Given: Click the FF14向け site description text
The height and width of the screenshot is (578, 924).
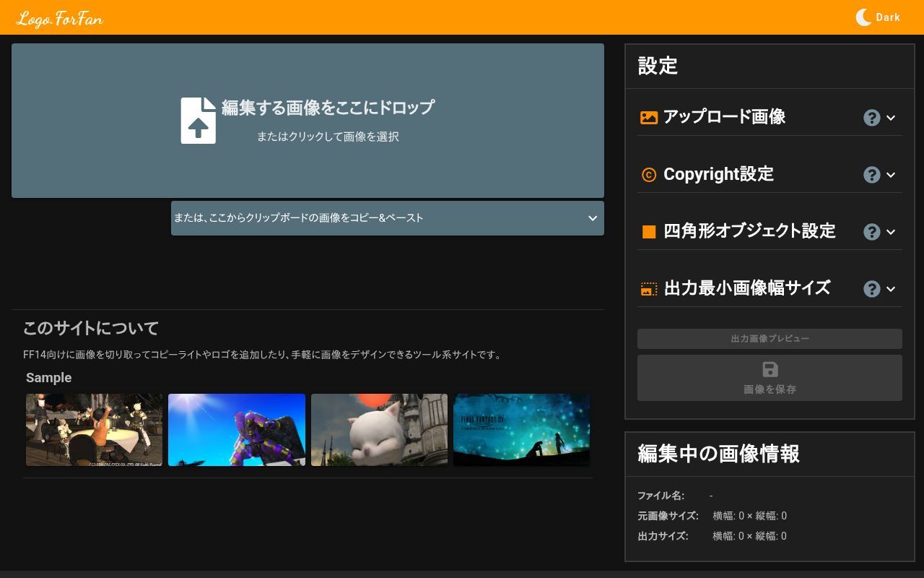Looking at the screenshot, I should coord(262,355).
